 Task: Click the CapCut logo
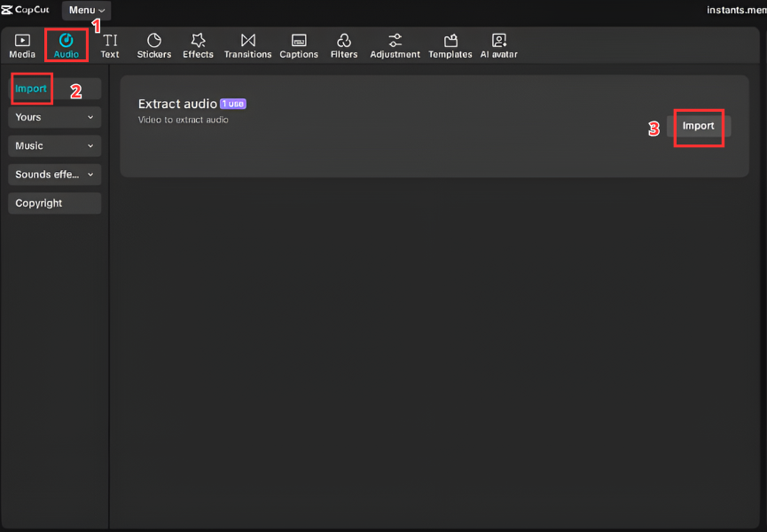tap(26, 10)
